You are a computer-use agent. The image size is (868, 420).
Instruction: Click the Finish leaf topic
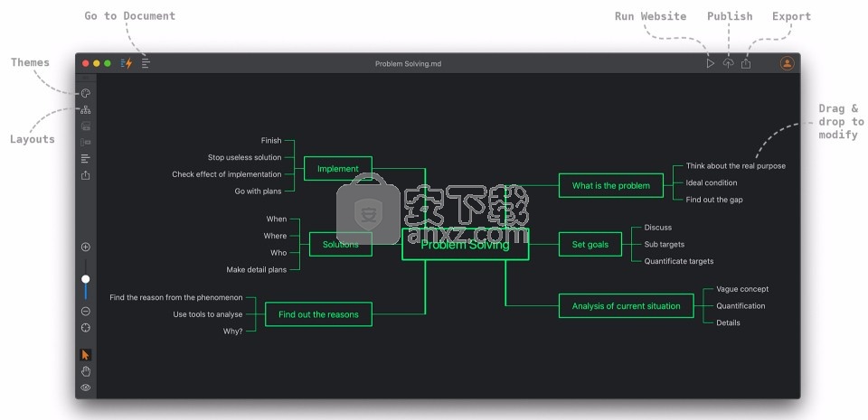271,140
